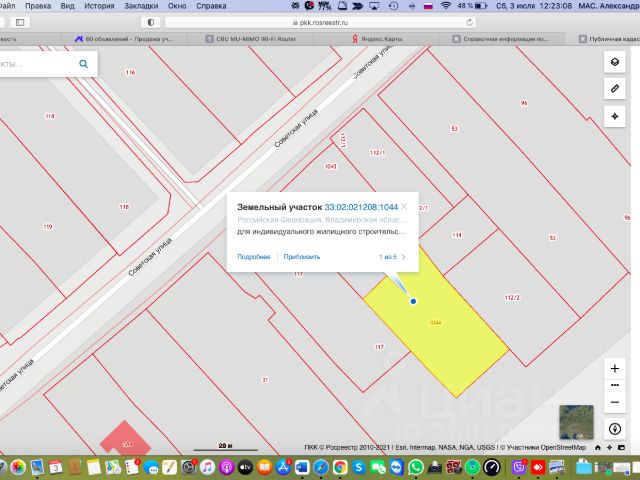The height and width of the screenshot is (480, 640).
Task: Open cadastral number 33:02:021208:1044 link
Action: point(361,207)
